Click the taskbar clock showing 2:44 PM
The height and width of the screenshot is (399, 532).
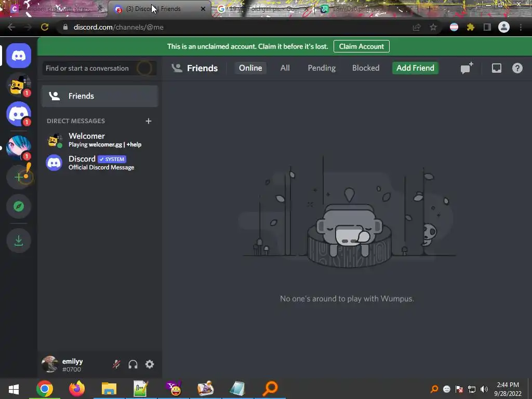tap(508, 389)
